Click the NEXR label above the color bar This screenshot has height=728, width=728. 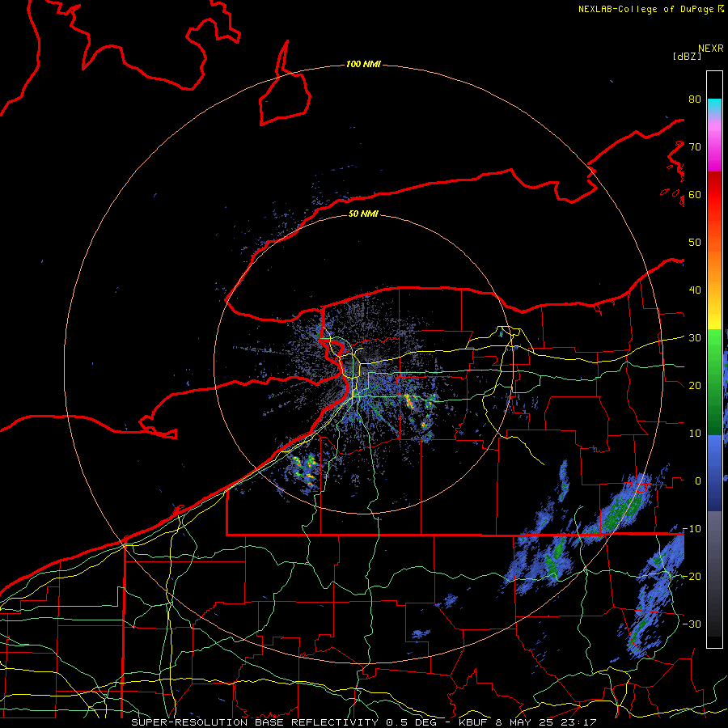pyautogui.click(x=710, y=49)
